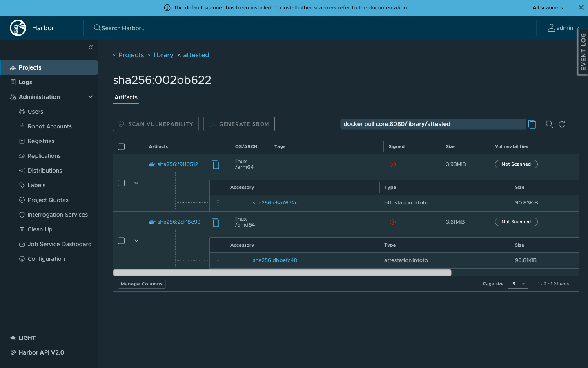Open artifact sha256:2df18e99
588x368 pixels.
point(179,222)
